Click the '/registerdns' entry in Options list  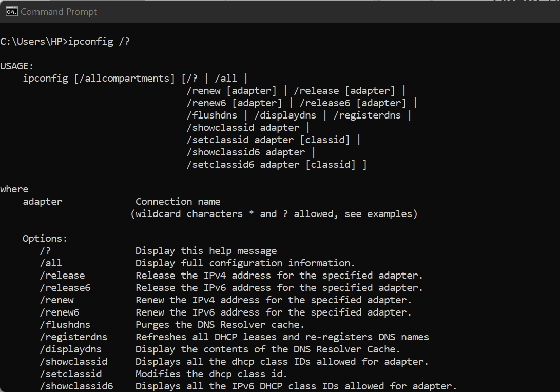click(x=73, y=337)
